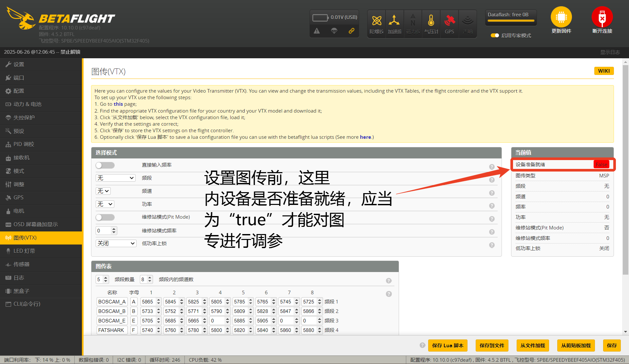
Task: Click the 保存 (Save) button
Action: (612, 345)
